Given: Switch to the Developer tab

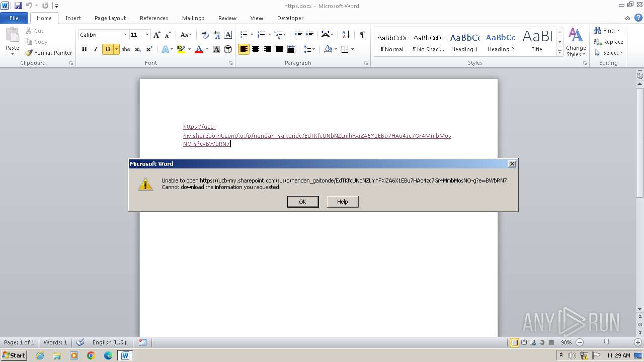Looking at the screenshot, I should pos(290,18).
